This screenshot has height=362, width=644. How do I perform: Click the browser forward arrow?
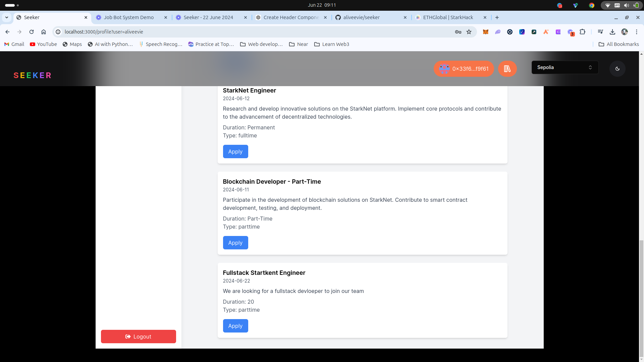click(19, 32)
